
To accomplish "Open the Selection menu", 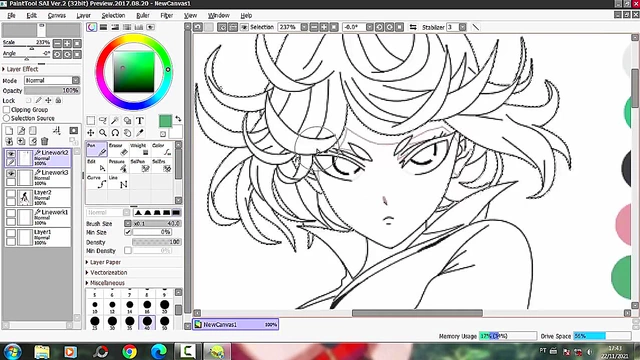I will tap(113, 16).
